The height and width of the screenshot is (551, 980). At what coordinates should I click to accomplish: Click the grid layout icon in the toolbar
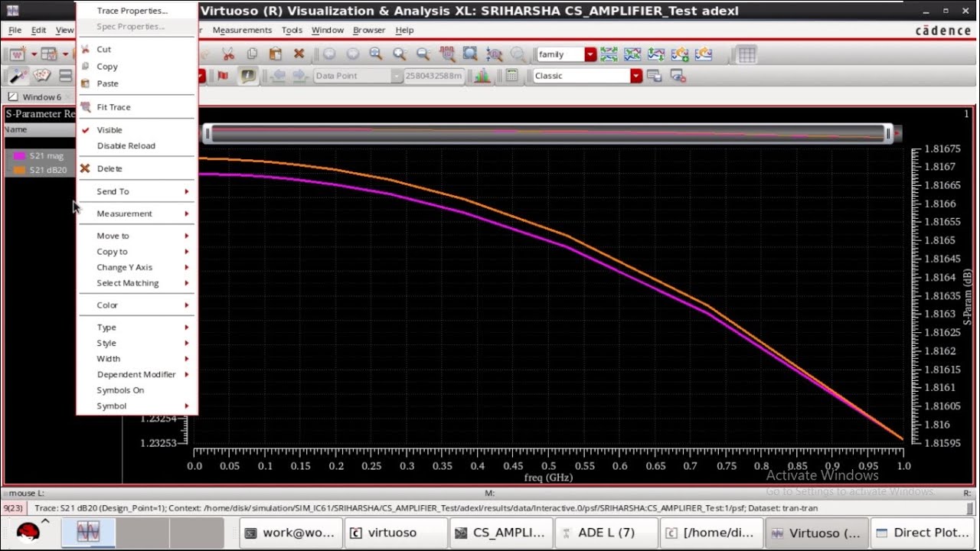coord(747,54)
